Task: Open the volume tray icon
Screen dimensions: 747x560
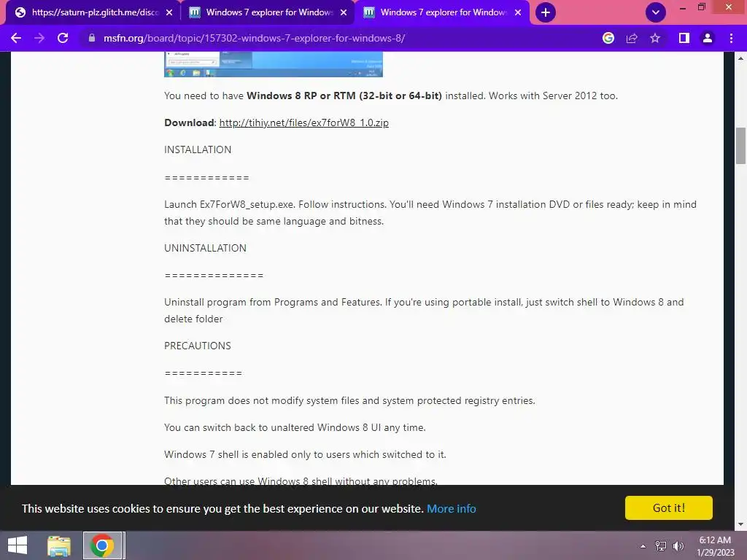Action: point(678,546)
